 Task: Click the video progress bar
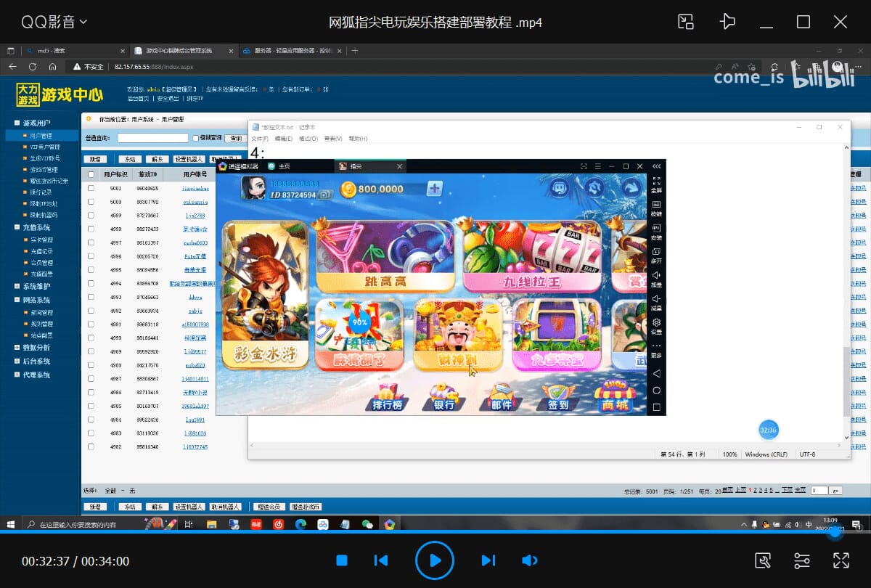pos(435,532)
